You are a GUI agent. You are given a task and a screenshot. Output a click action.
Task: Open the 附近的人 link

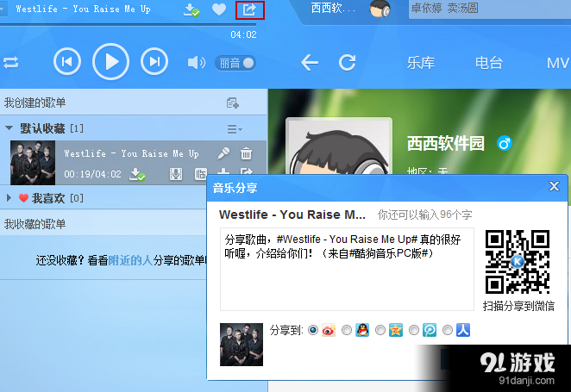pyautogui.click(x=130, y=260)
